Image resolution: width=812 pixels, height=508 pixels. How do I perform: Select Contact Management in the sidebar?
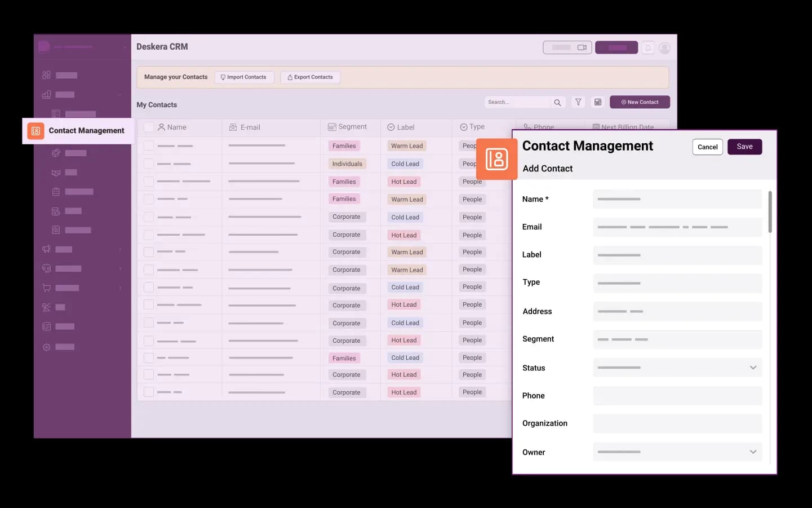(x=86, y=131)
